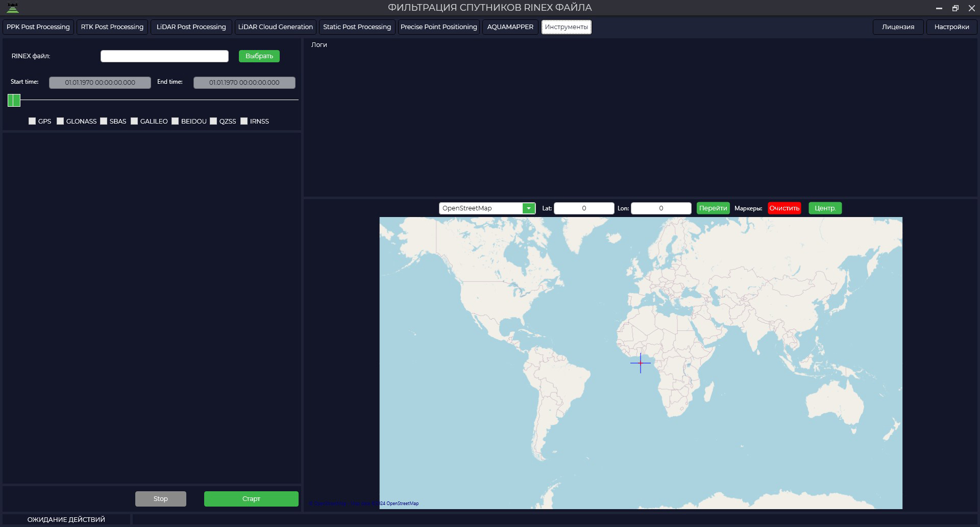Enable the GLONASS checkbox
980x527 pixels.
click(x=60, y=121)
